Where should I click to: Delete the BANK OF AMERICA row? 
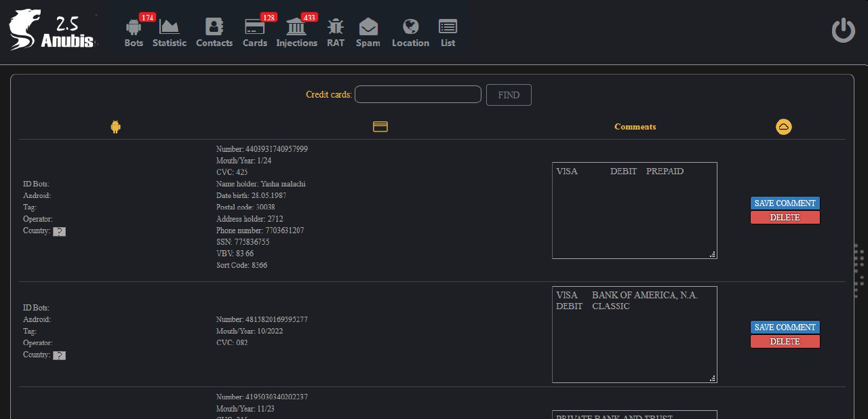(785, 342)
